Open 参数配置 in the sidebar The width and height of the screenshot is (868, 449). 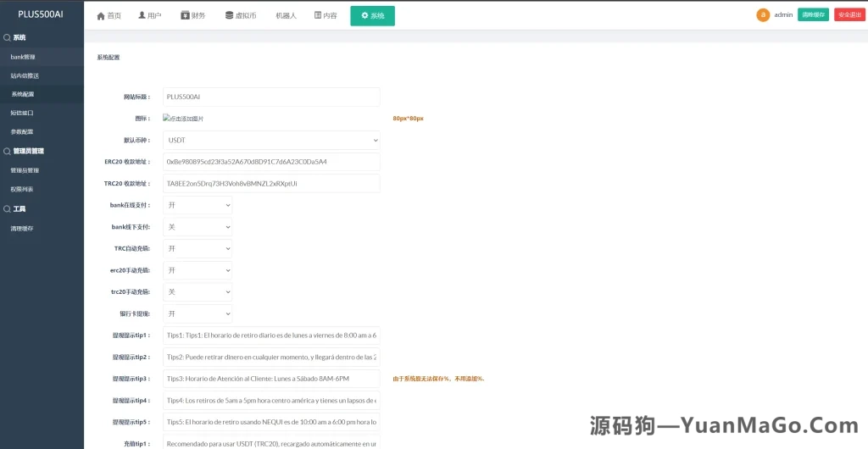(x=42, y=131)
